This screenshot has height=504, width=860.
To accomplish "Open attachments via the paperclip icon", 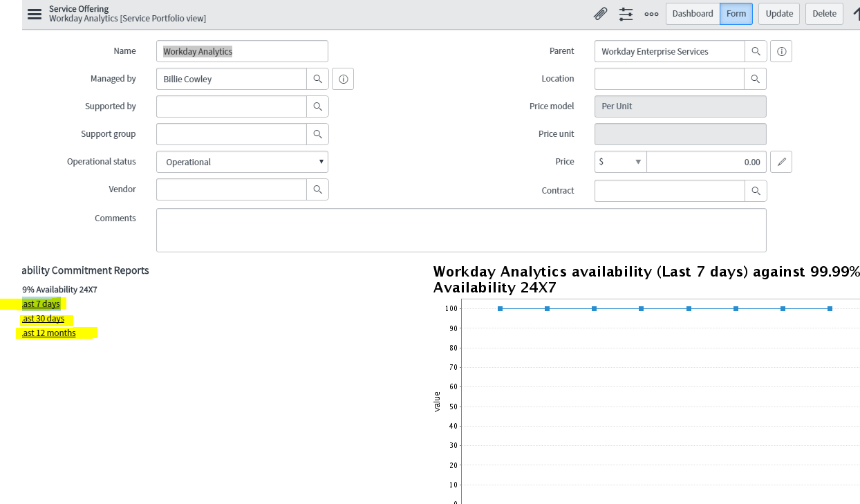I will click(601, 14).
